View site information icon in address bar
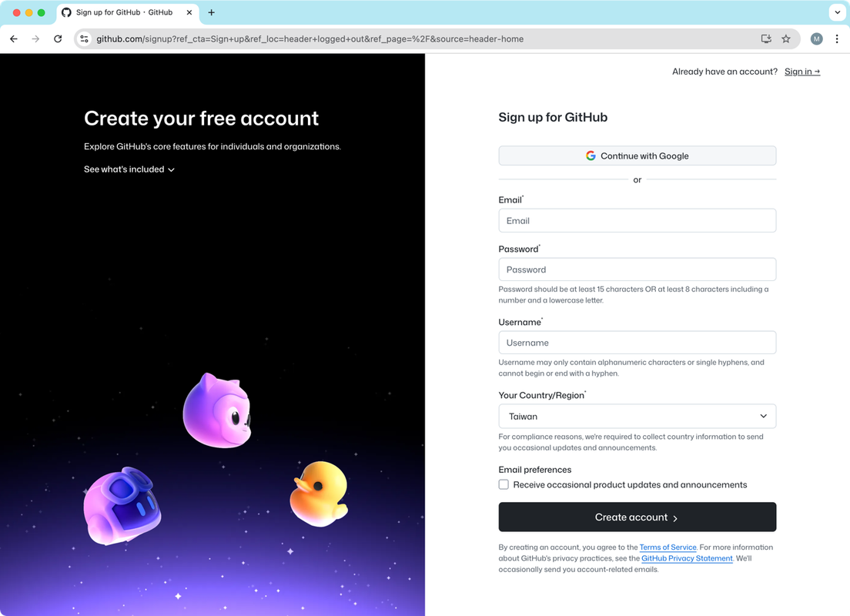The height and width of the screenshot is (616, 850). point(84,39)
